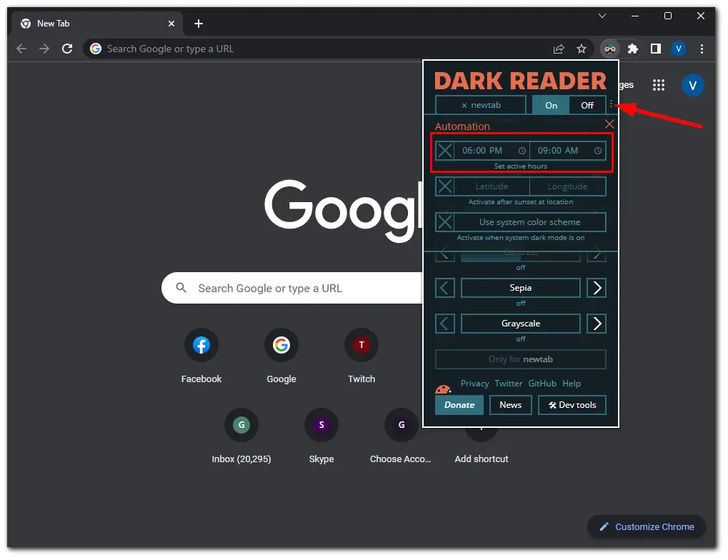The width and height of the screenshot is (728, 560).
Task: Click the 06:00 PM start time field
Action: (x=492, y=151)
